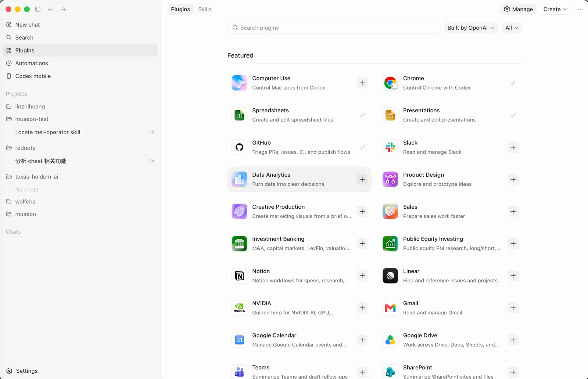Add the Notion plugin
The height and width of the screenshot is (379, 588).
362,276
